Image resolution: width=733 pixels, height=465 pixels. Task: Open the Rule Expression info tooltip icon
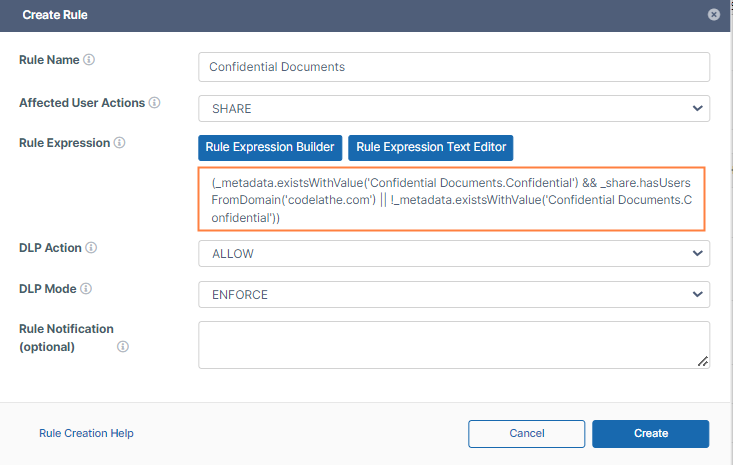120,143
